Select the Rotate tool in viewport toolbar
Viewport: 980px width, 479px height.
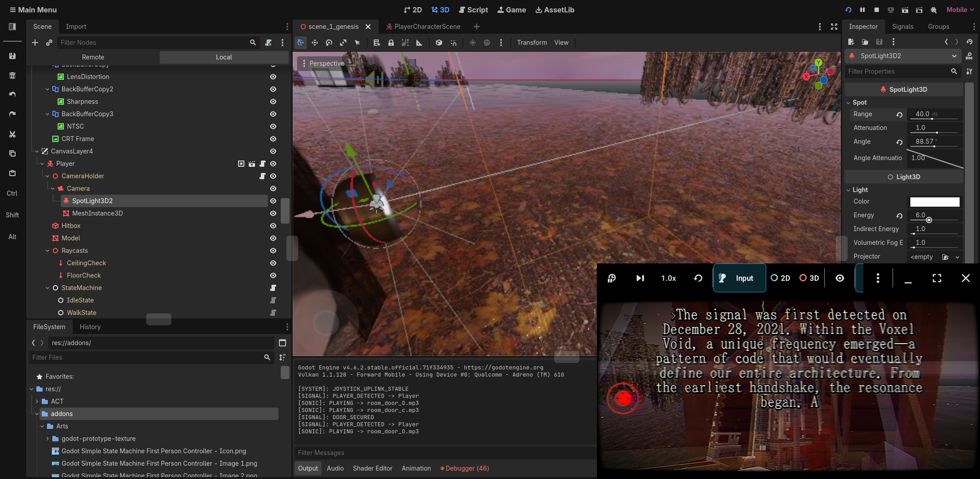[329, 43]
